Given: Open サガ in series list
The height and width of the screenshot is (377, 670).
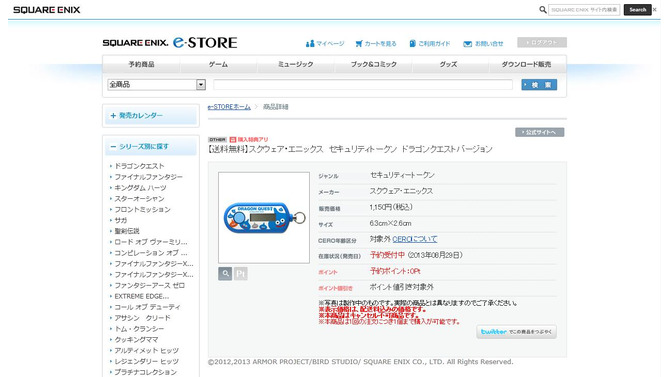Looking at the screenshot, I should (x=120, y=220).
